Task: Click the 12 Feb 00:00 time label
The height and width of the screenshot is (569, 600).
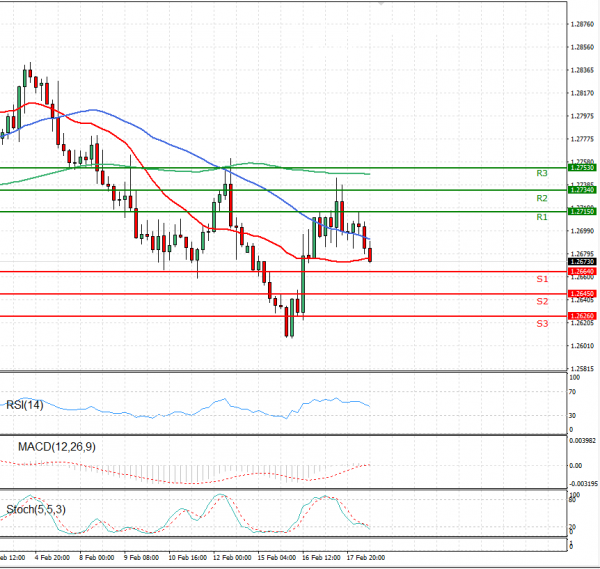Action: [232, 558]
